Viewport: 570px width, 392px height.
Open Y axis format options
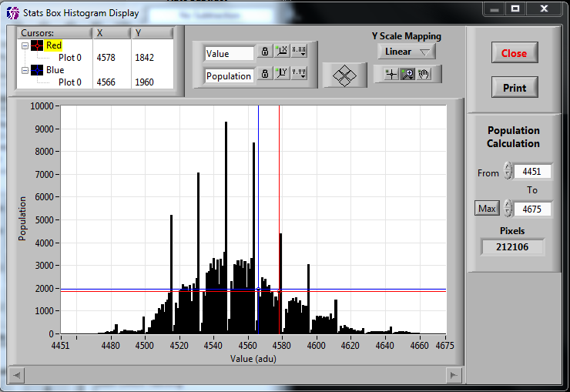coord(299,73)
